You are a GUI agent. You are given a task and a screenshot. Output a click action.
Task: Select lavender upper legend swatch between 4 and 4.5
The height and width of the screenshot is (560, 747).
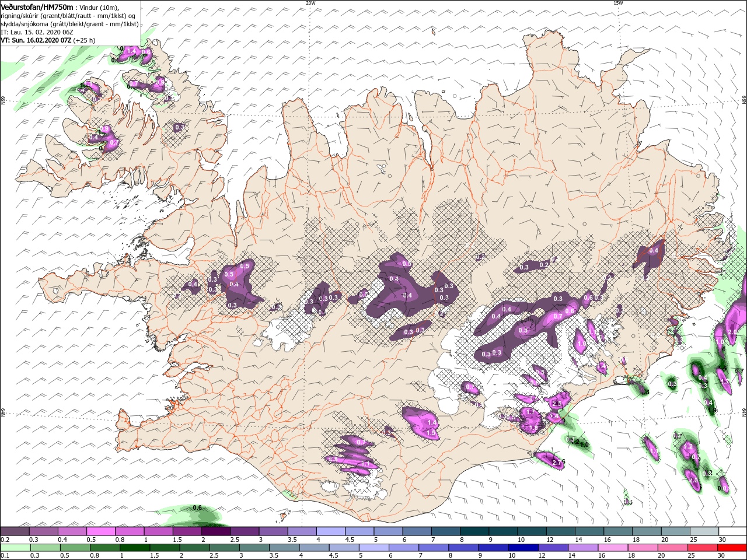(331, 531)
